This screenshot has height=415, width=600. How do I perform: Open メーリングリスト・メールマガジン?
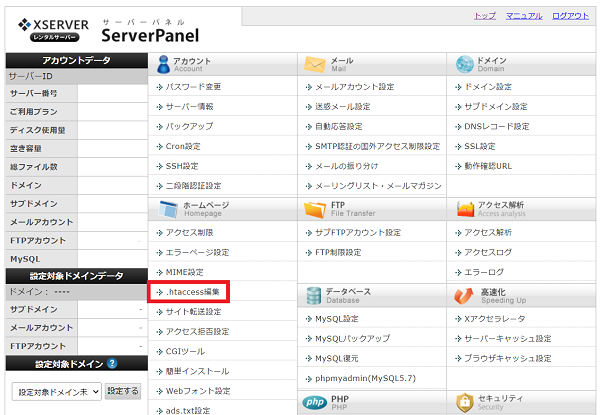378,186
